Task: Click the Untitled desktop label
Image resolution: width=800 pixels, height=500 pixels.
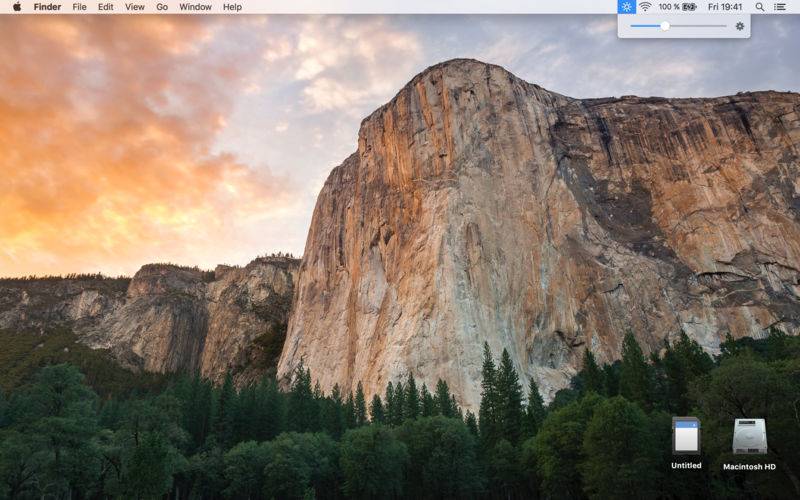Action: pyautogui.click(x=686, y=465)
